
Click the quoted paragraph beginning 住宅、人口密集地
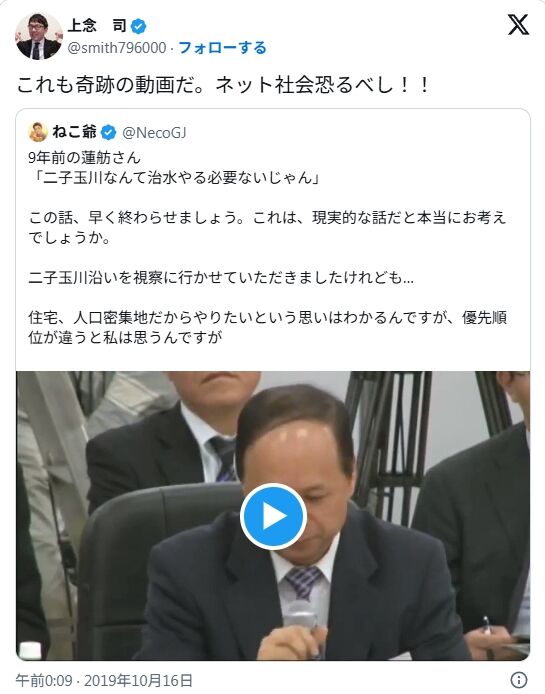pos(267,327)
